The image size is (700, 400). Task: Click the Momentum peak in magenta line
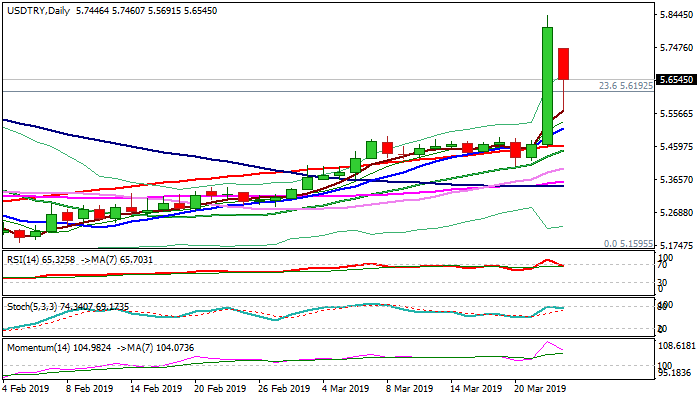tap(547, 343)
